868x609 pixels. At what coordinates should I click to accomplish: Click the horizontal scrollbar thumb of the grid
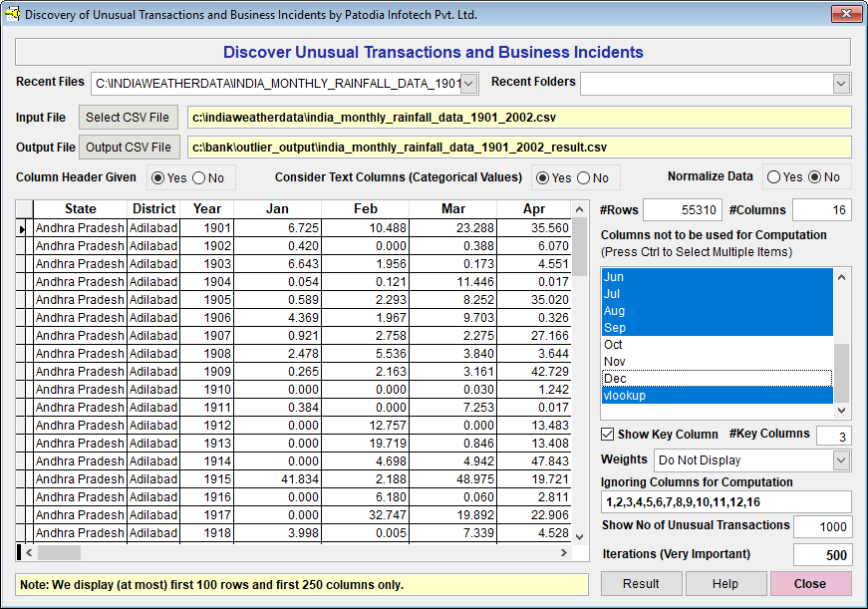59,552
